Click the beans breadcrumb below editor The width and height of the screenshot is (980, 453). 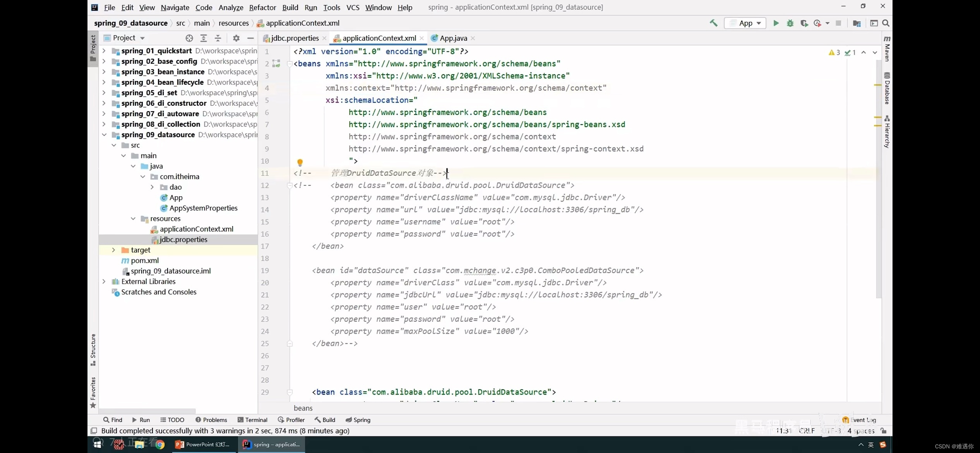tap(303, 408)
